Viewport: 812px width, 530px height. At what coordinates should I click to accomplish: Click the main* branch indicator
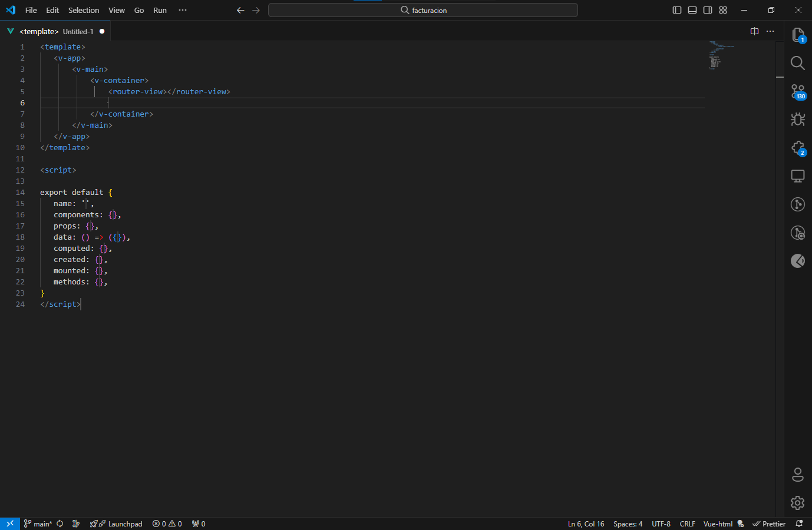(38, 524)
